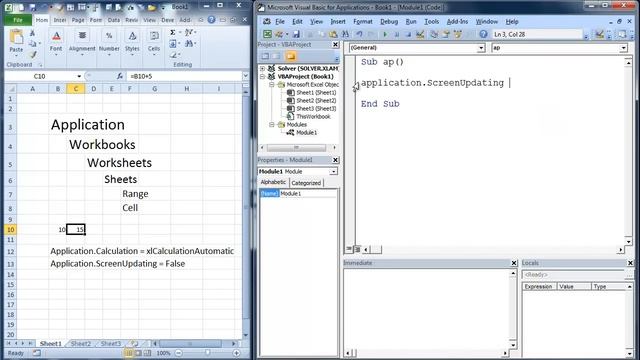Collapse the VBAProject (Book1) tree node

(x=263, y=77)
